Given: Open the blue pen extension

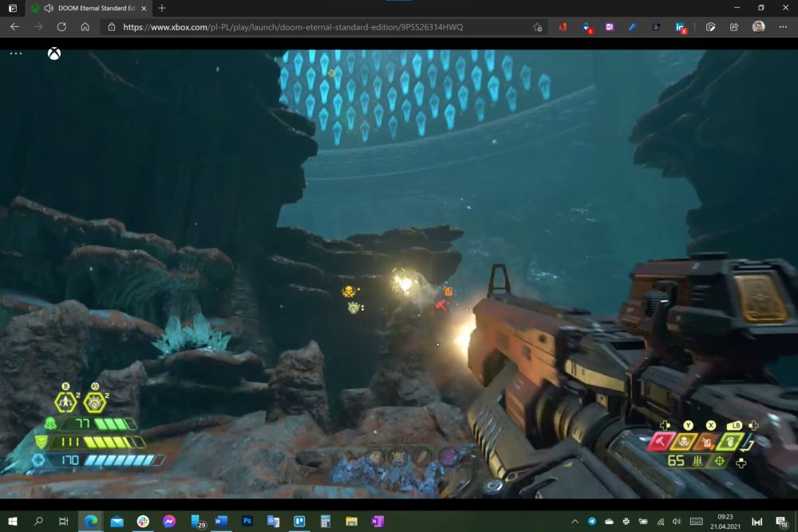Looking at the screenshot, I should (x=633, y=27).
